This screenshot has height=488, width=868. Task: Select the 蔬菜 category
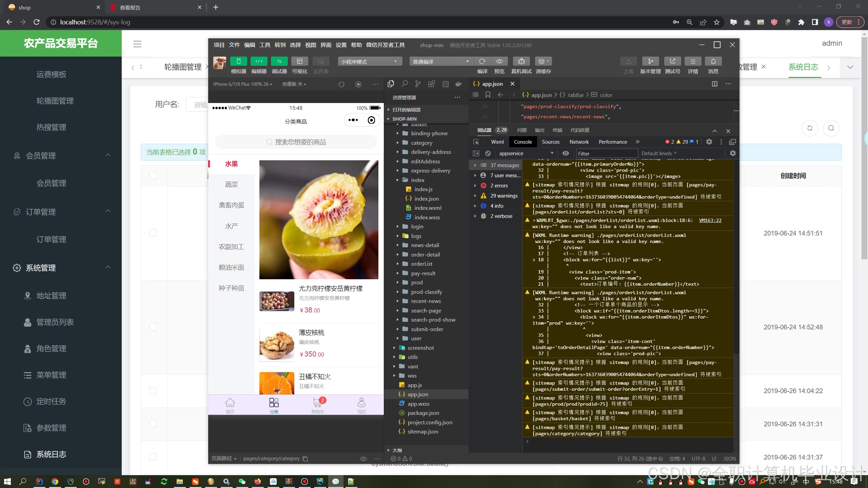[231, 185]
